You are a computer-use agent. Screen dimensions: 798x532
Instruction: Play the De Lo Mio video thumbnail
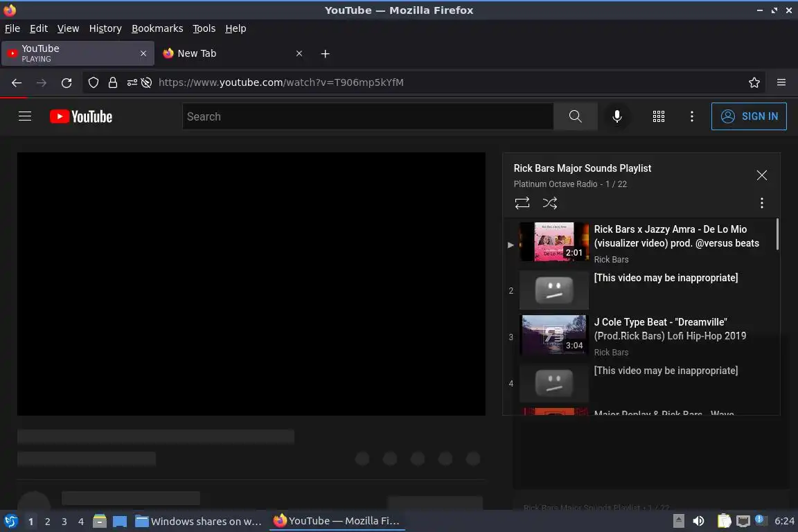click(553, 242)
